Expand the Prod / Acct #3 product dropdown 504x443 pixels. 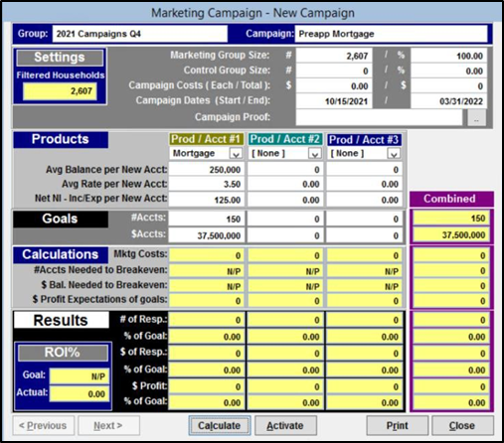pyautogui.click(x=394, y=154)
